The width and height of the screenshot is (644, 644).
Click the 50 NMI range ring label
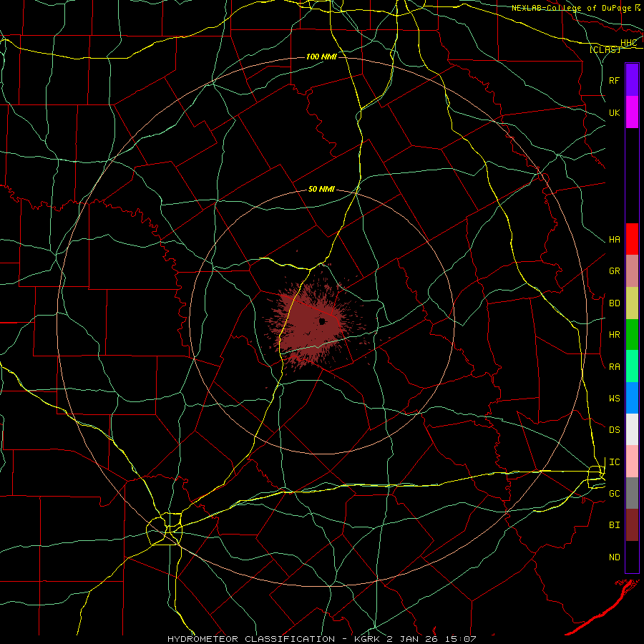pos(321,189)
